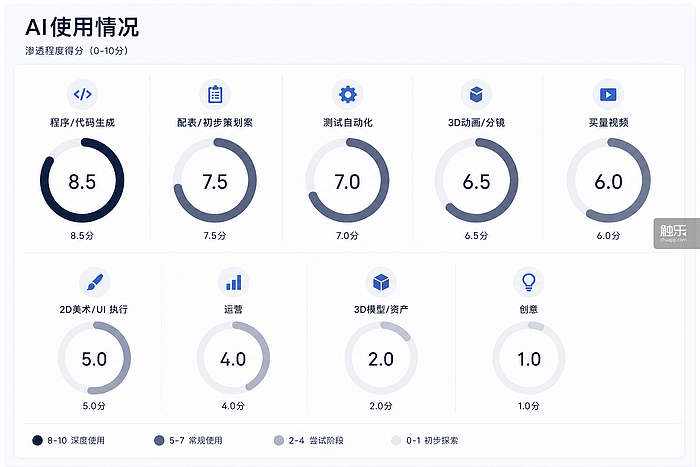The height and width of the screenshot is (467, 700).
Task: Click the 2.0 progress ring for 3D模型/资产
Action: [x=381, y=358]
